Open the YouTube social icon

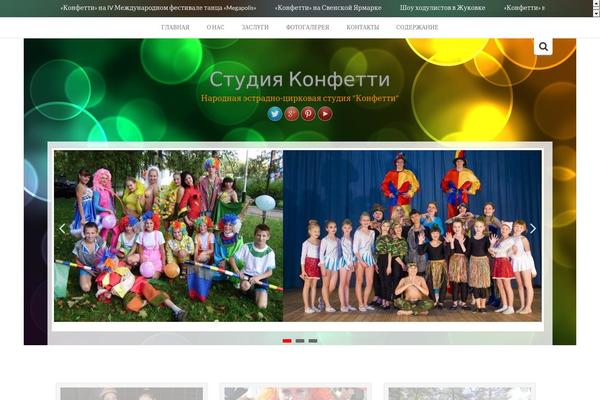(325, 114)
